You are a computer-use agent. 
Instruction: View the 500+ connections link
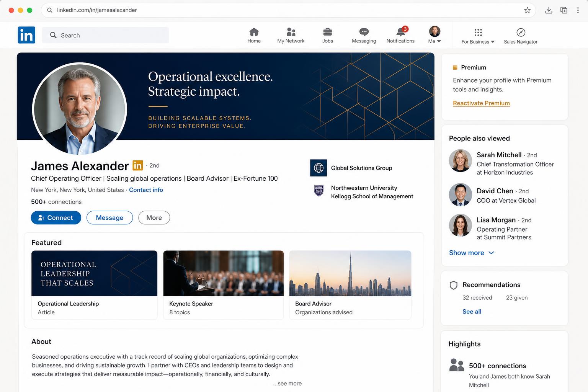click(56, 202)
